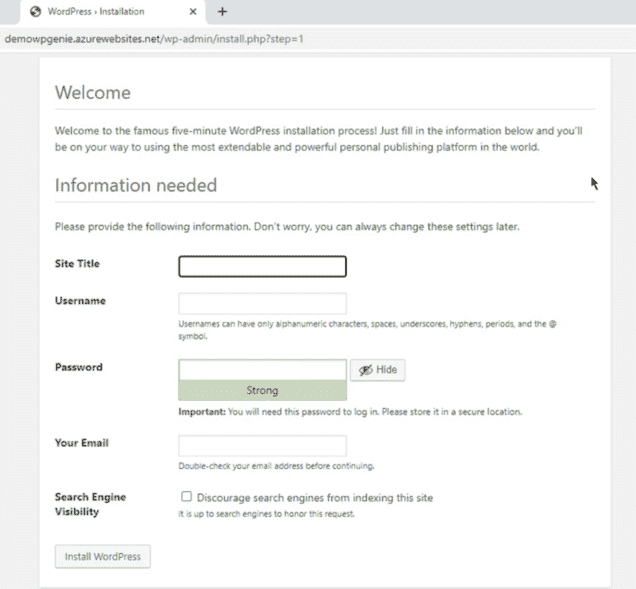Click the Strong password strength indicator

(x=262, y=390)
